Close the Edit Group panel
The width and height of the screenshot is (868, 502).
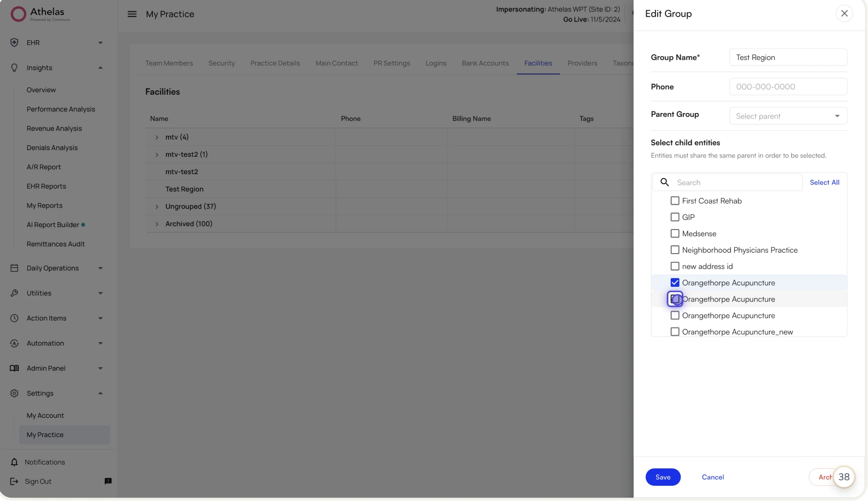[844, 14]
